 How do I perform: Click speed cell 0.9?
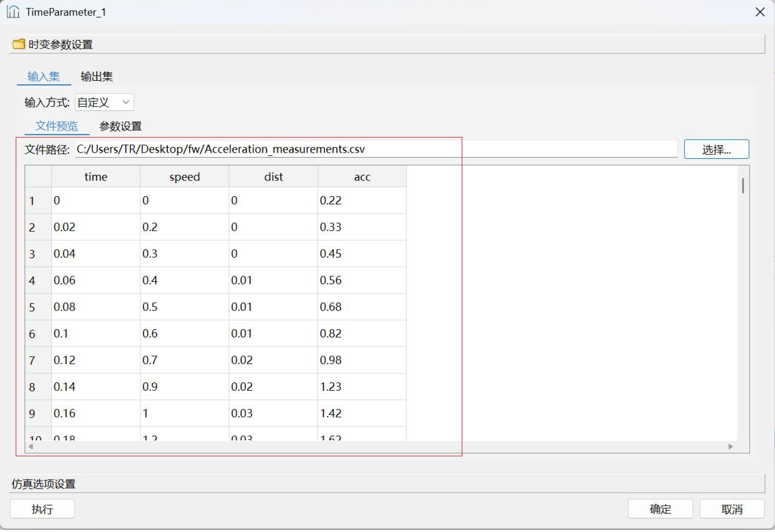point(185,387)
